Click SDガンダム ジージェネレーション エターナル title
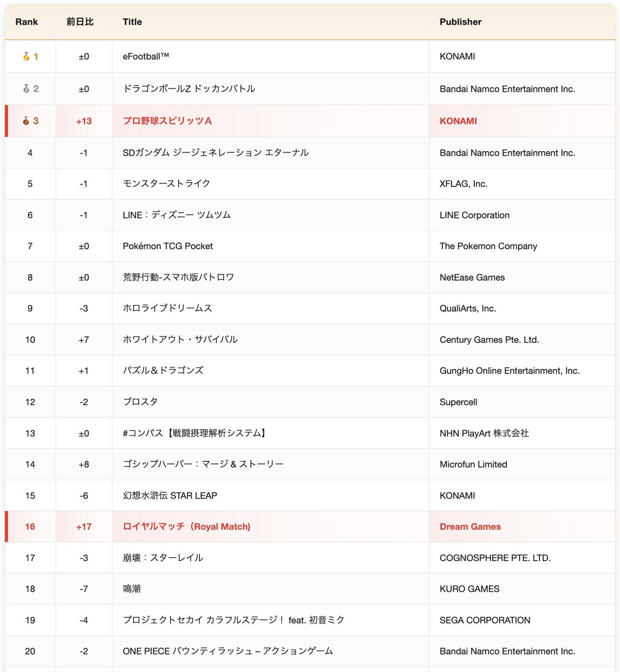 [x=216, y=153]
